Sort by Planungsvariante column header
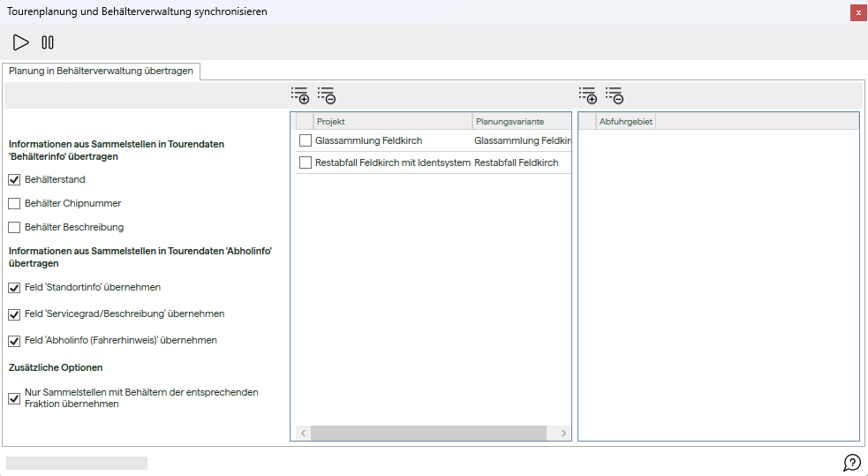Image resolution: width=868 pixels, height=476 pixels. click(x=522, y=121)
